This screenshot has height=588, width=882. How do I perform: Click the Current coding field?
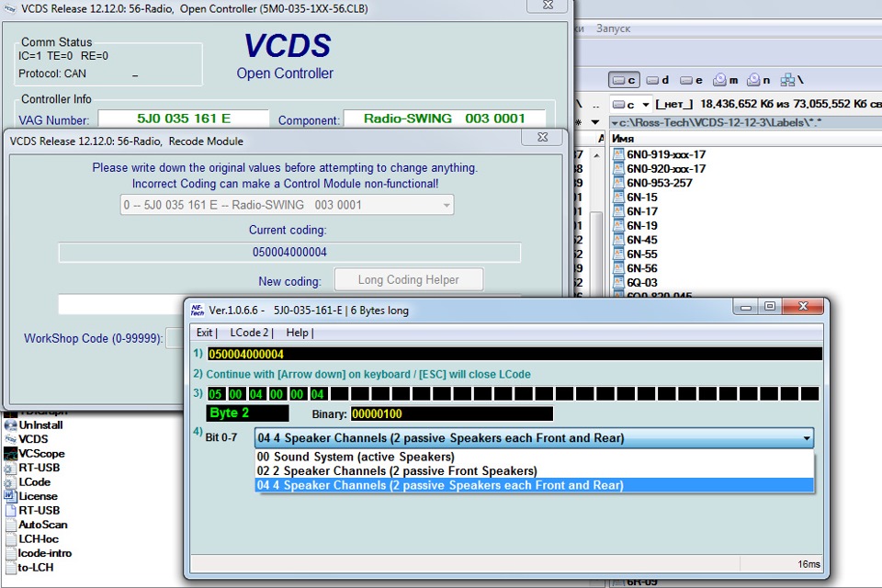coord(289,252)
